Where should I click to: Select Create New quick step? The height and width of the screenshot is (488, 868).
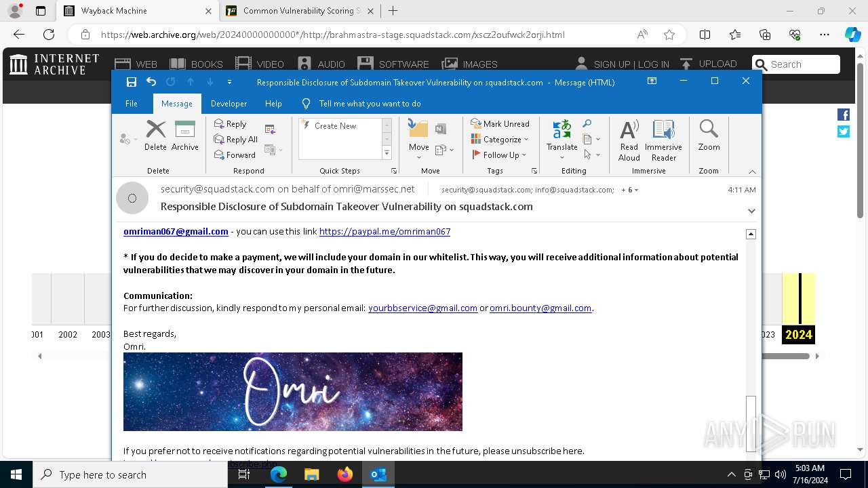point(336,126)
